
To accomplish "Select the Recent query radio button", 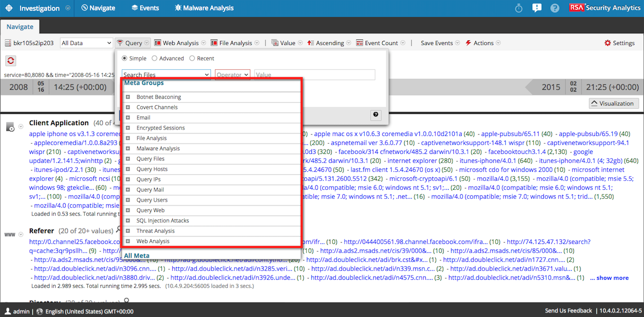I will 192,58.
